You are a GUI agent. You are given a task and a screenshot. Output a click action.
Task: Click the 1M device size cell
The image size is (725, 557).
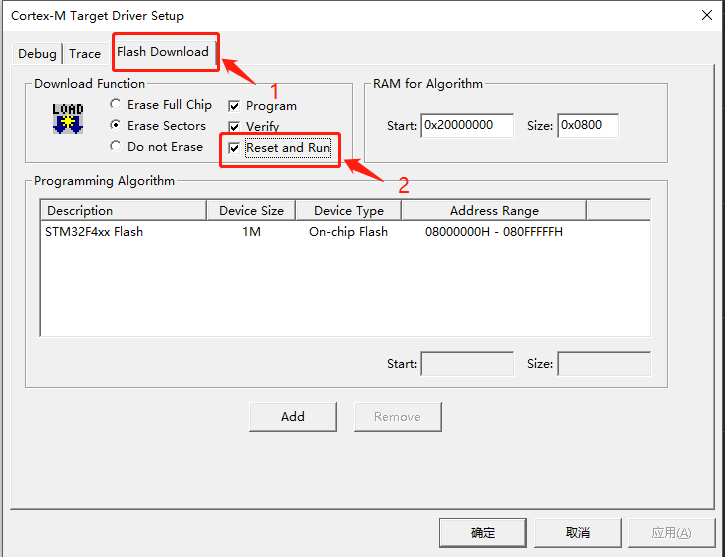(251, 232)
